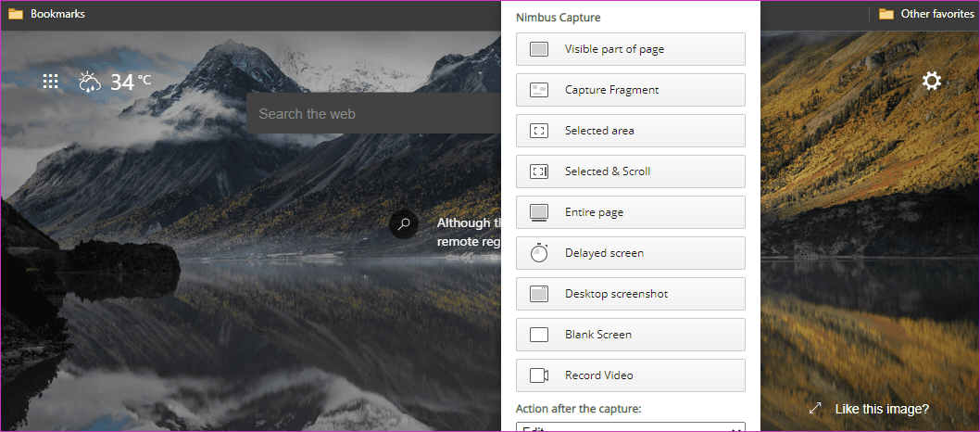Select Entire page text
This screenshot has height=432, width=980.
pos(595,212)
